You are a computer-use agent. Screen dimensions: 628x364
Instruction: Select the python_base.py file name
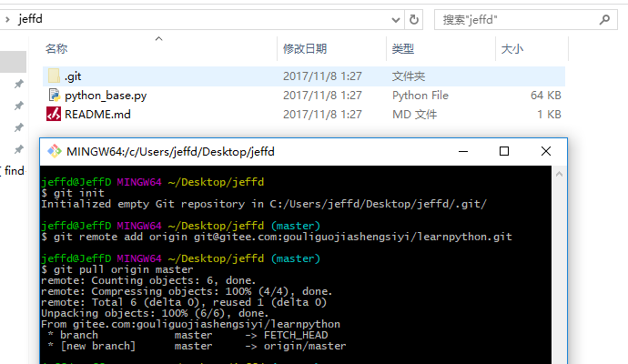[106, 96]
